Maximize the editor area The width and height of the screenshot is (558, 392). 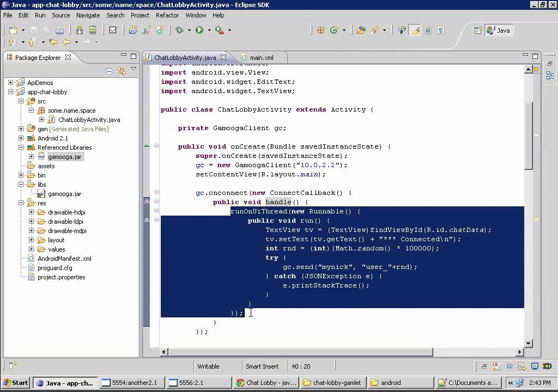pyautogui.click(x=535, y=56)
